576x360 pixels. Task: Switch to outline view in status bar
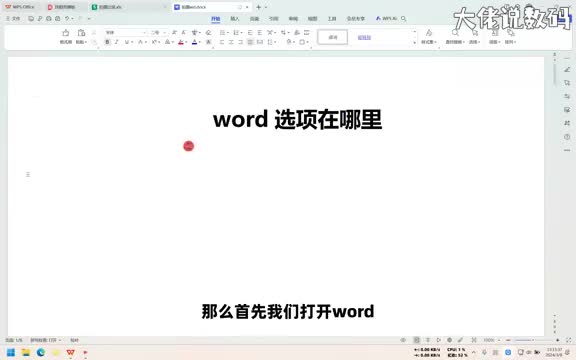tap(428, 340)
